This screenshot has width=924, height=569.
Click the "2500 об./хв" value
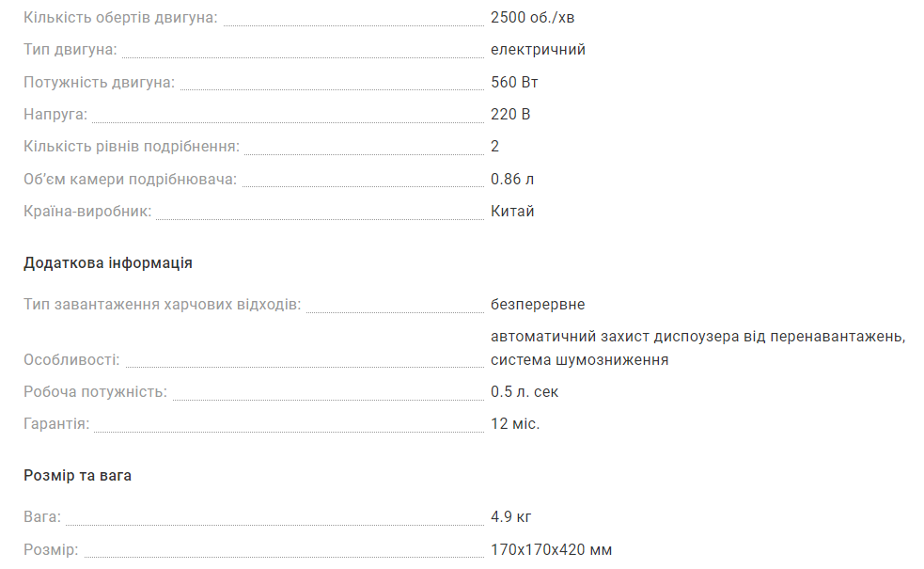click(532, 18)
